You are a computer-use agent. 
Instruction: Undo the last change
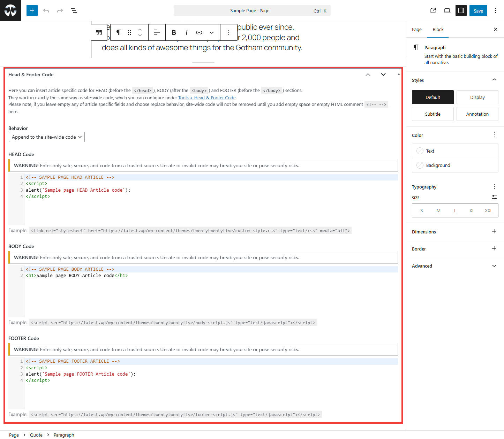point(46,10)
